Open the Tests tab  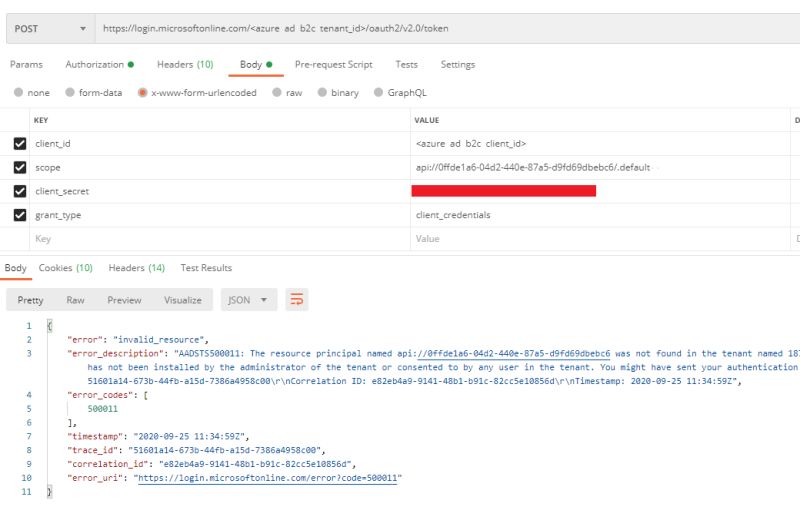point(406,65)
